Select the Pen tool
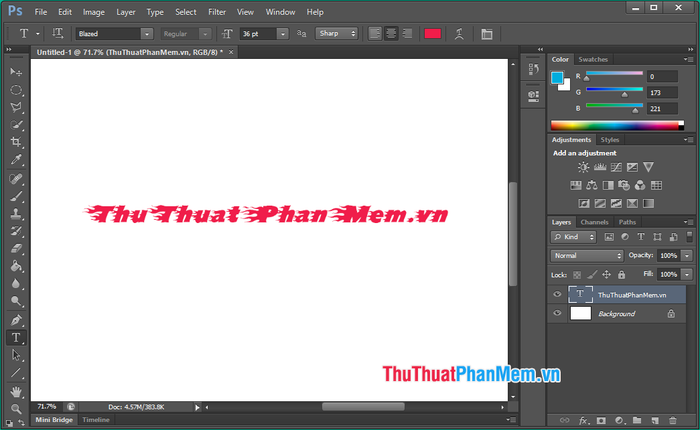700x430 pixels. [16, 320]
